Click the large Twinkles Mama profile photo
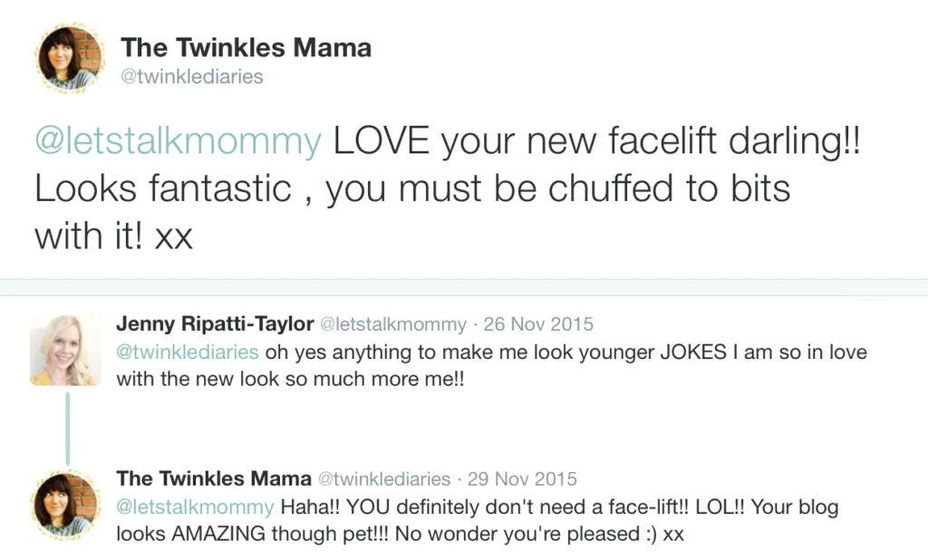 (x=70, y=58)
